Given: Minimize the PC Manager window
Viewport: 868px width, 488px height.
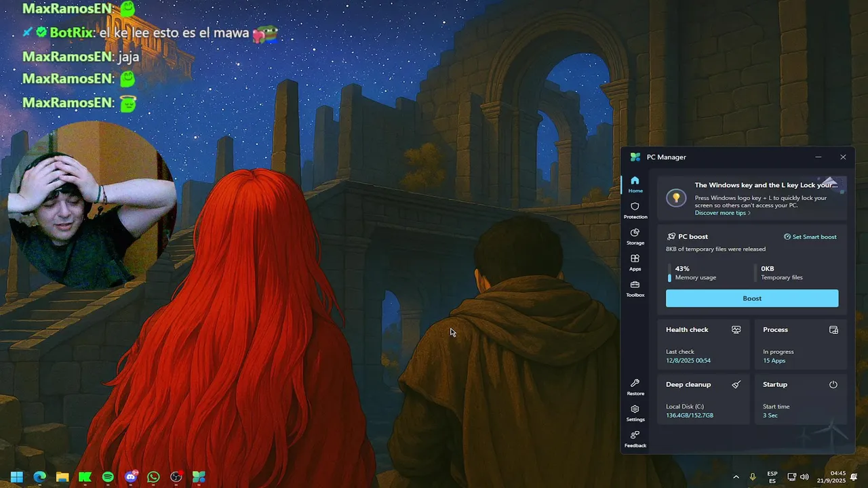Looking at the screenshot, I should coord(818,157).
